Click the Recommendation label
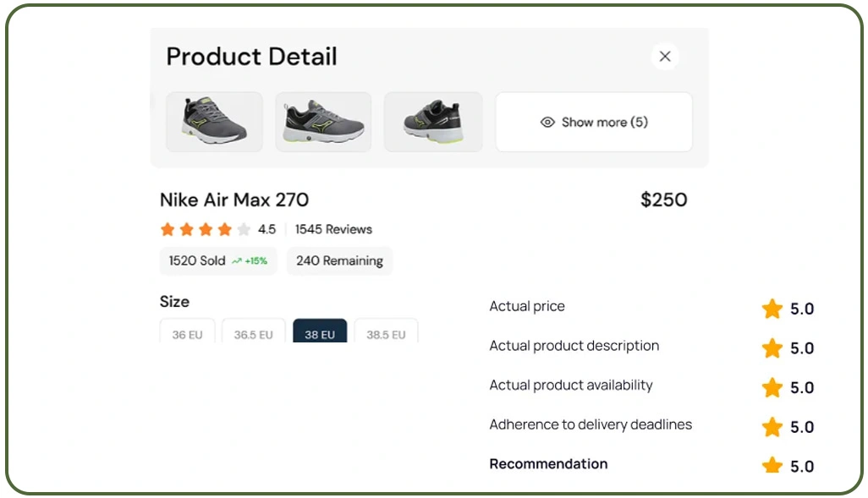This screenshot has height=498, width=868. [548, 463]
